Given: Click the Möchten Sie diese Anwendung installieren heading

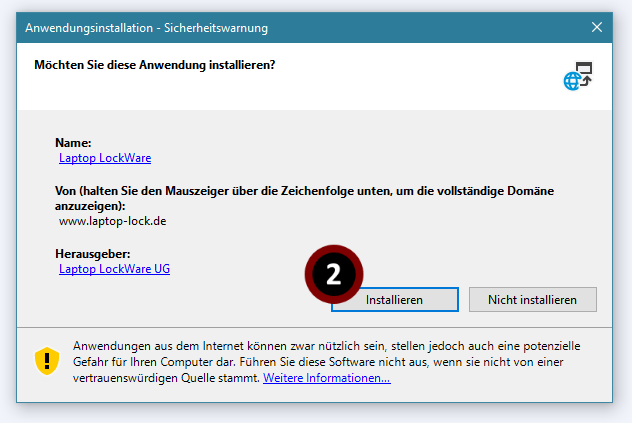Looking at the screenshot, I should click(154, 65).
